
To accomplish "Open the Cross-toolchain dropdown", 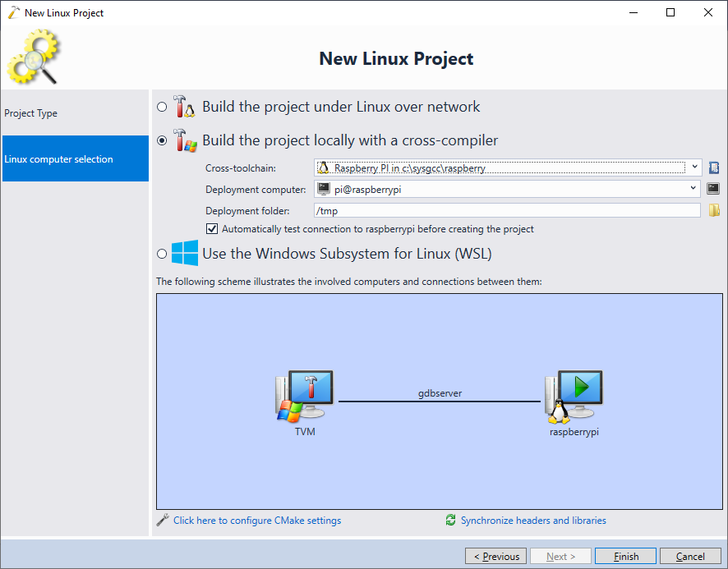I will [694, 167].
